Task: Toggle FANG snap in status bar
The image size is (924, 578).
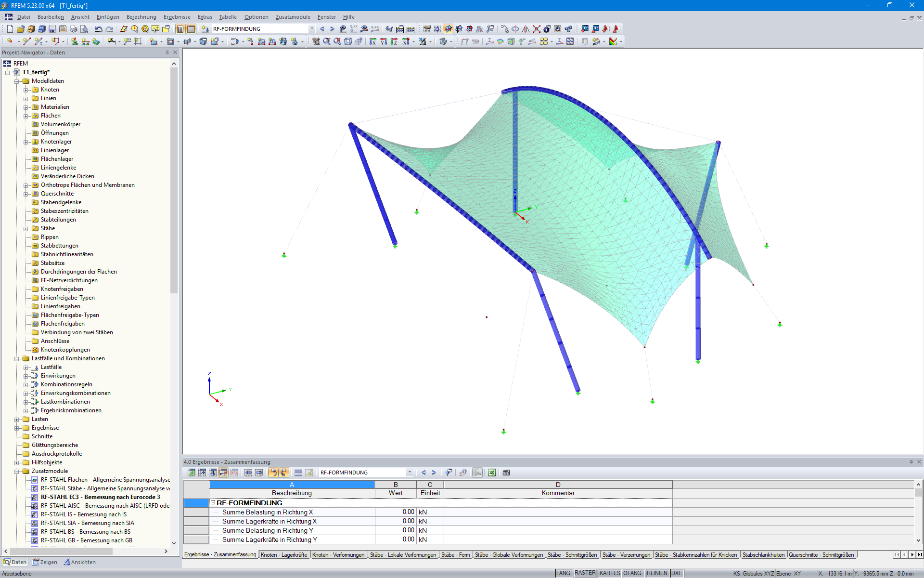Action: coord(564,573)
